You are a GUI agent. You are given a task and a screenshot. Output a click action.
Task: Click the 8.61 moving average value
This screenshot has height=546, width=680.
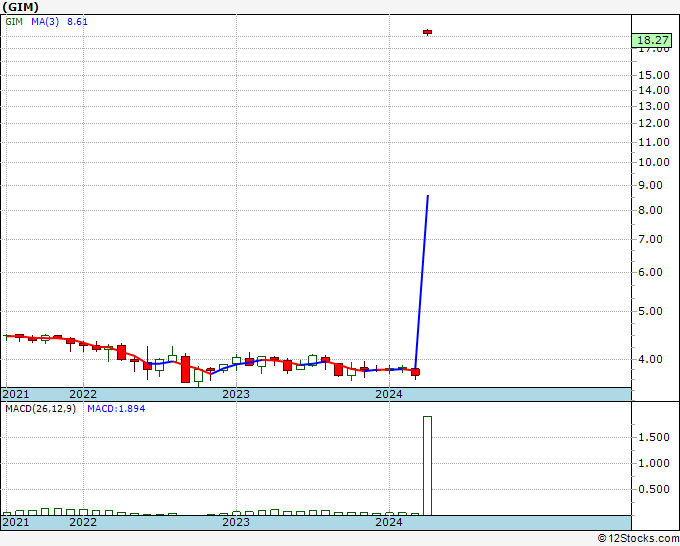[x=77, y=21]
